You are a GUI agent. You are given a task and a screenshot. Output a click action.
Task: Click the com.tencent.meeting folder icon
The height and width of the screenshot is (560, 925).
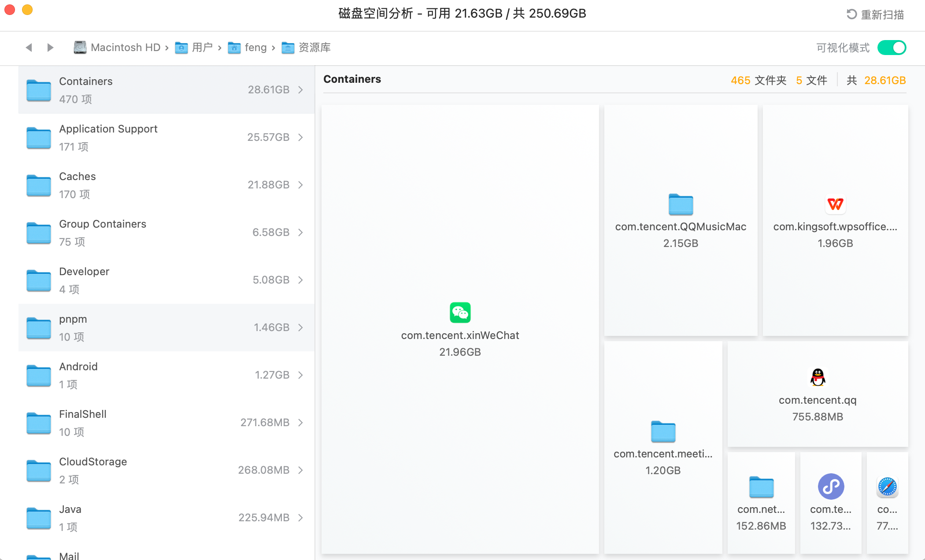coord(663,432)
